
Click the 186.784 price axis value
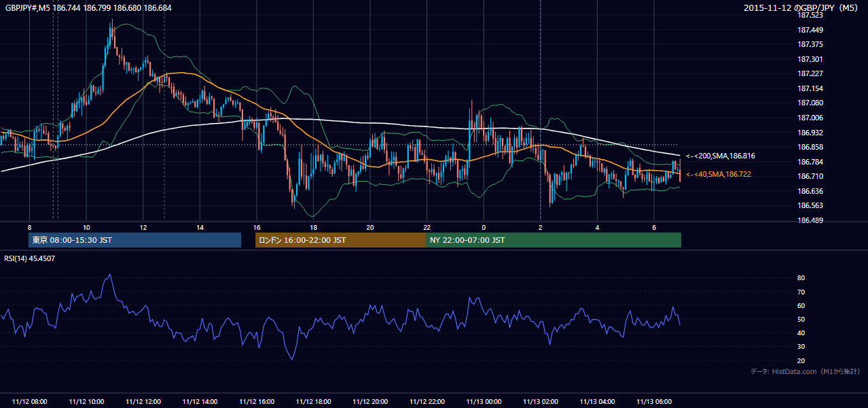[810, 162]
